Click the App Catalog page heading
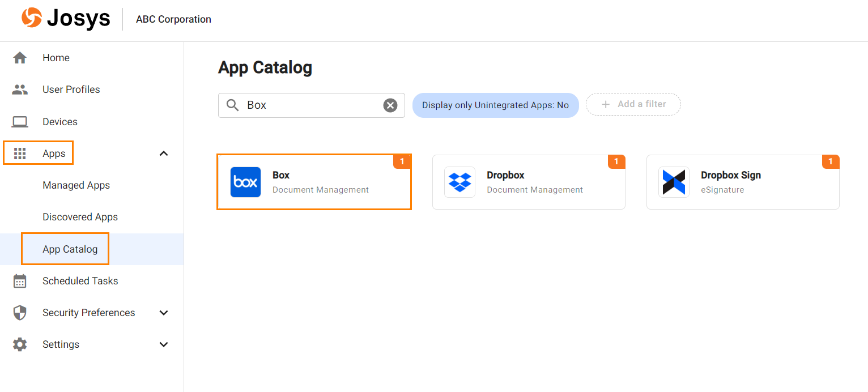The height and width of the screenshot is (392, 868). pos(265,68)
